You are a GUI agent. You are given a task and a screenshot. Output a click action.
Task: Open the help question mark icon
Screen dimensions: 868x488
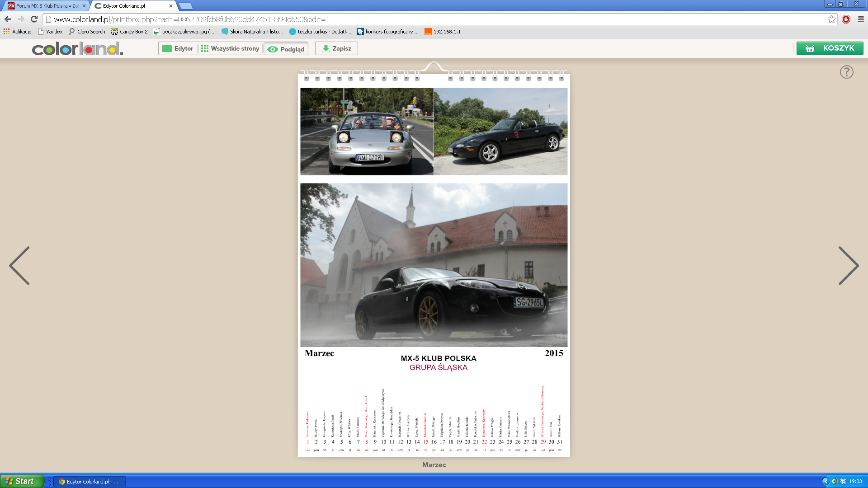(846, 72)
